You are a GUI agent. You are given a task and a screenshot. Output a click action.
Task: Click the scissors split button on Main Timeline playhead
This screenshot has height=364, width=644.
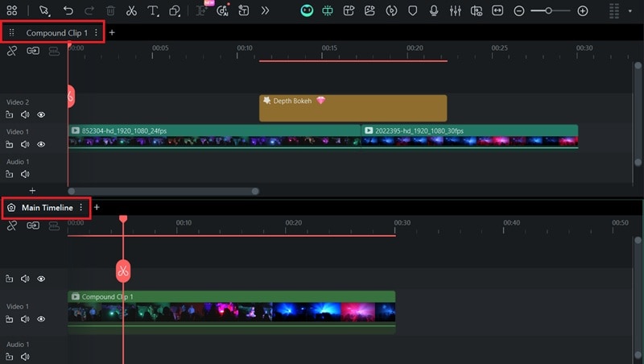coord(123,271)
